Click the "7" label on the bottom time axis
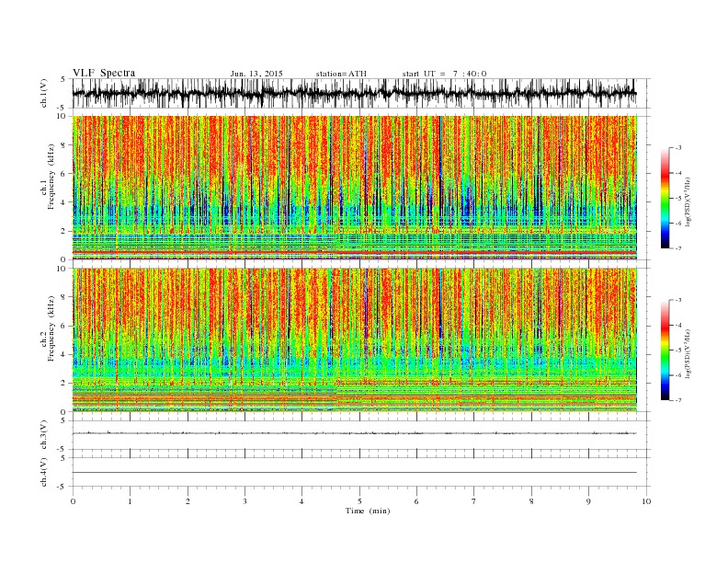This screenshot has width=728, height=563. point(474,501)
